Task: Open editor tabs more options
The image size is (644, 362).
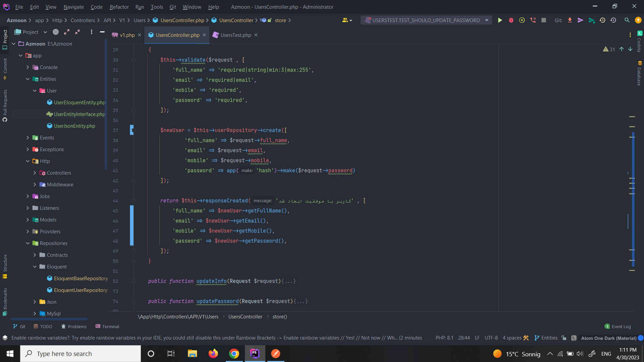Action: tap(630, 35)
